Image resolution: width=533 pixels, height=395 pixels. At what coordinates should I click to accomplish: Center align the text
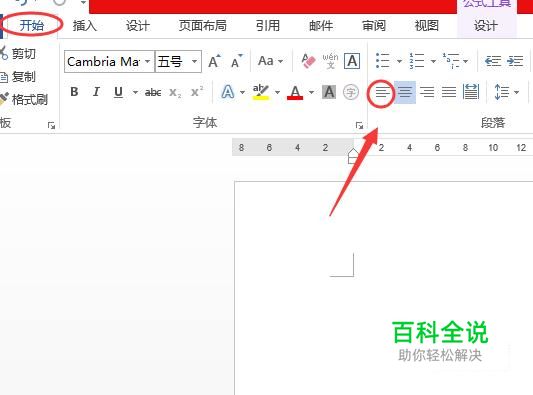405,92
